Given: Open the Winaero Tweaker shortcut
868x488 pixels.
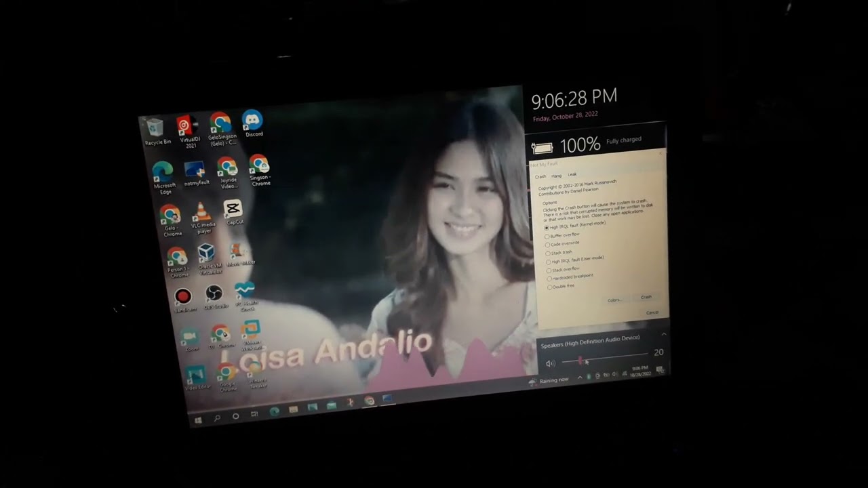Looking at the screenshot, I should [x=257, y=374].
